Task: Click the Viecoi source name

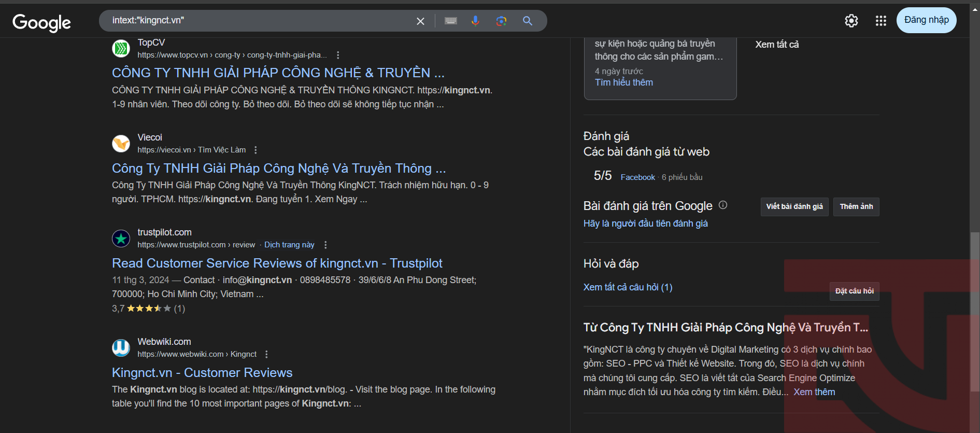Action: [150, 137]
